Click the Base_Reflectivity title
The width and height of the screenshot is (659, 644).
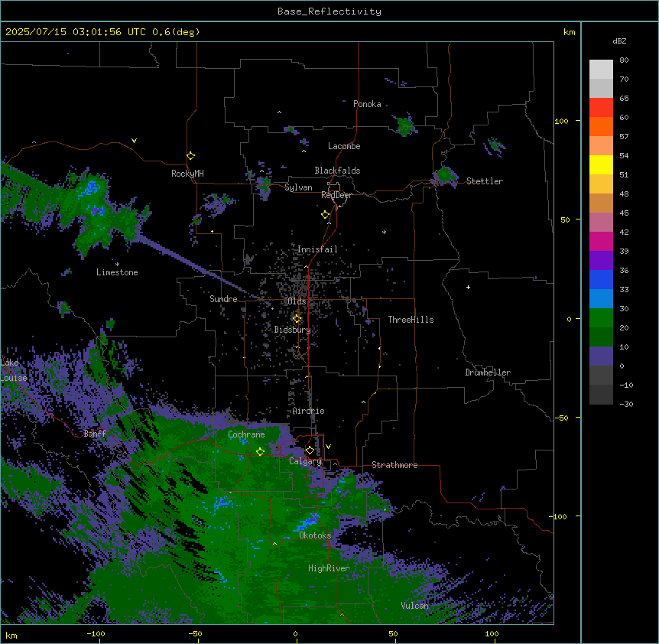tap(329, 11)
